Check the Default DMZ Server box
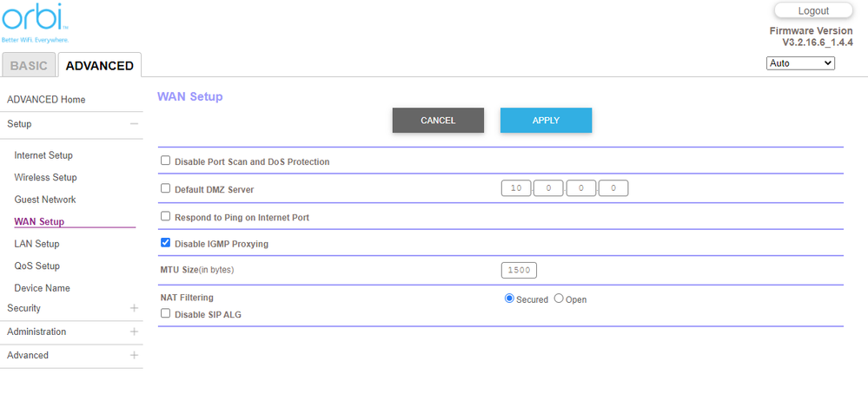 pyautogui.click(x=166, y=188)
